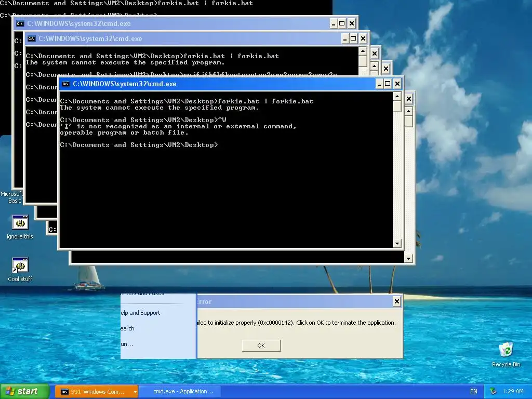
Task: Click the scroll down arrow of the window behind front cmd
Action: click(x=408, y=259)
